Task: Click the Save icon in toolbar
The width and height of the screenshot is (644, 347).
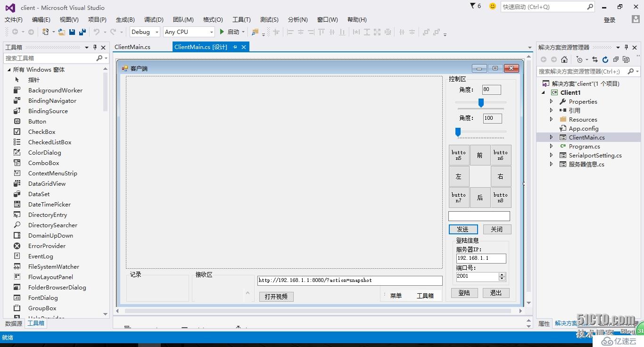Action: (72, 32)
